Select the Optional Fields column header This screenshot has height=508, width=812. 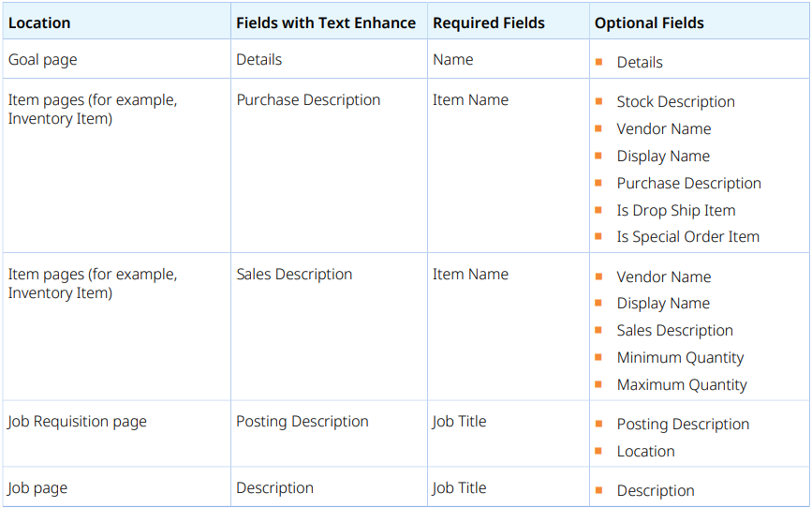pos(649,22)
